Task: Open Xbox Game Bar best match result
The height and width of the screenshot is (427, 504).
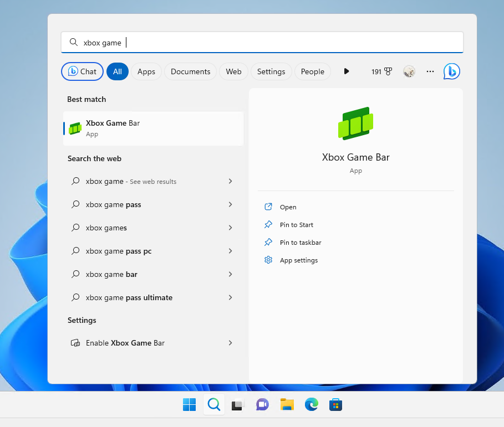Action: click(154, 128)
